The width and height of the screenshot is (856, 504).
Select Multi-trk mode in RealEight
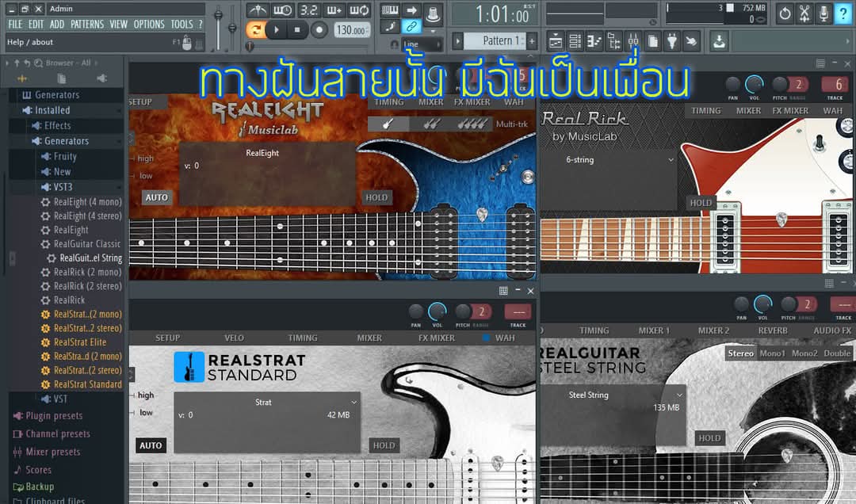tap(511, 124)
